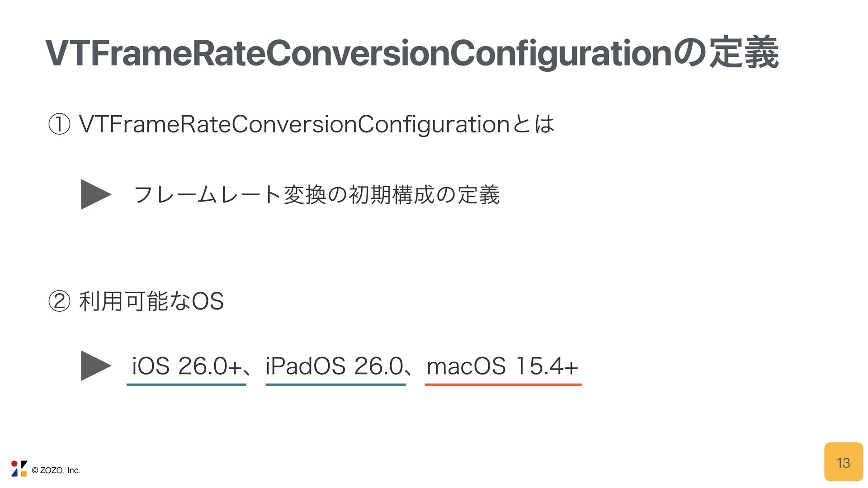
Task: Click the teal underline below iOS 26.0+
Action: point(186,385)
